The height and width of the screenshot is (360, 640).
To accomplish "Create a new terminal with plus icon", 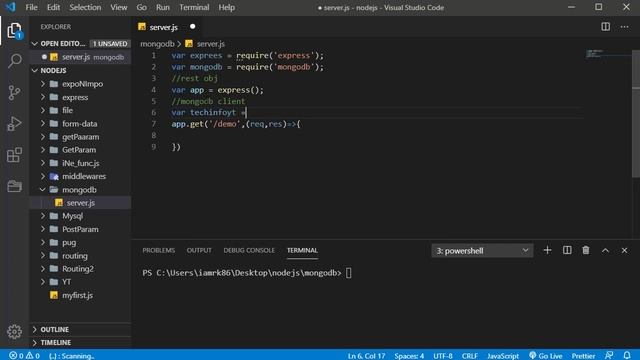I will click(547, 250).
